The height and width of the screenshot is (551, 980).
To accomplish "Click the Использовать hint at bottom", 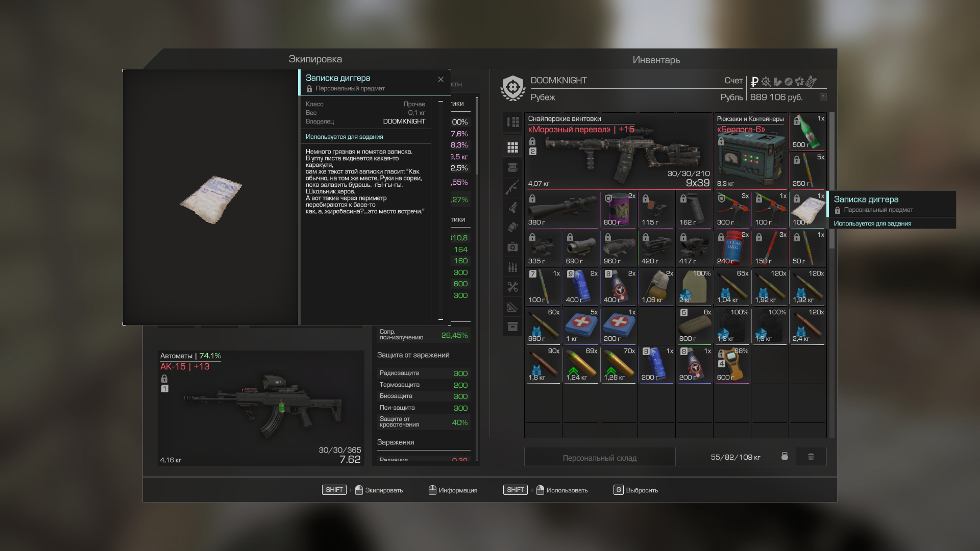I will (x=545, y=490).
